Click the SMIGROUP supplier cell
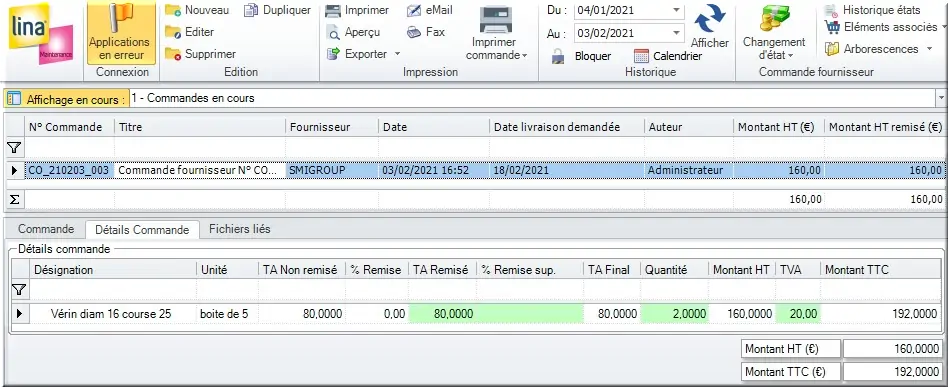This screenshot has width=948, height=387. tap(332, 171)
